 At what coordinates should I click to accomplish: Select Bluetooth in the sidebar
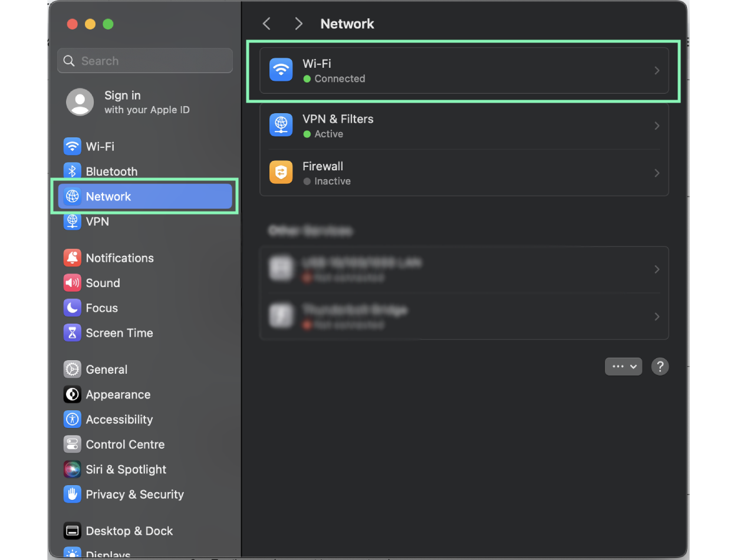click(145, 172)
